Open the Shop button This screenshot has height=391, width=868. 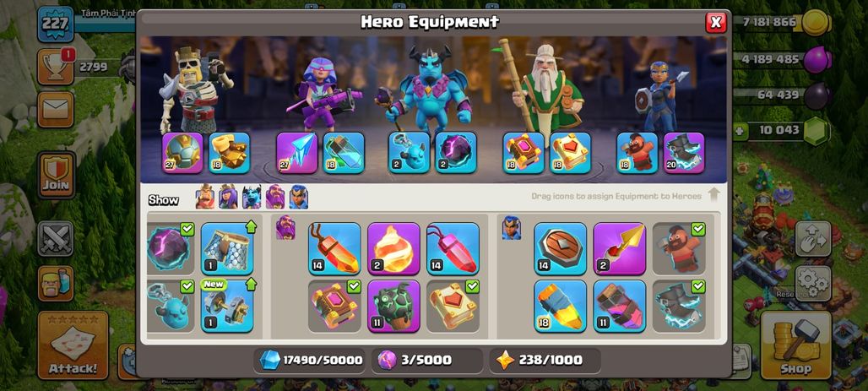[x=795, y=345]
